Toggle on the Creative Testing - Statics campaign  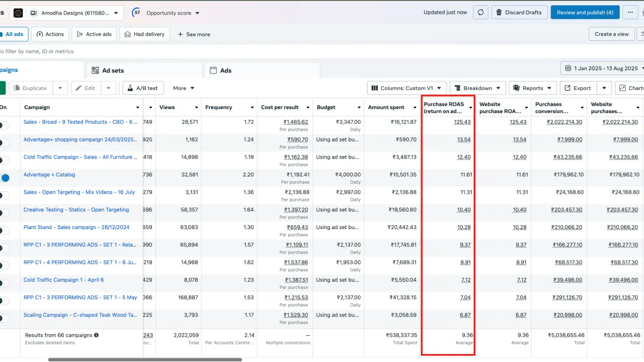click(x=4, y=213)
